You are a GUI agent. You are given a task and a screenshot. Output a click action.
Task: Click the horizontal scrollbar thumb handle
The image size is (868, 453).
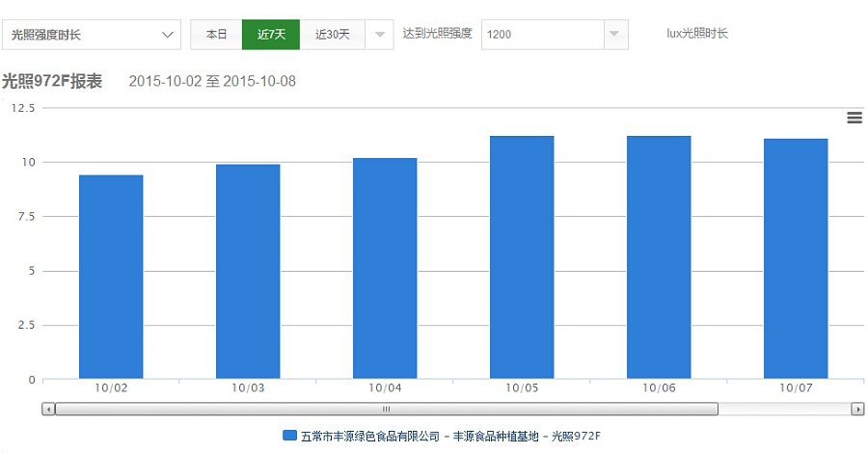(x=386, y=409)
